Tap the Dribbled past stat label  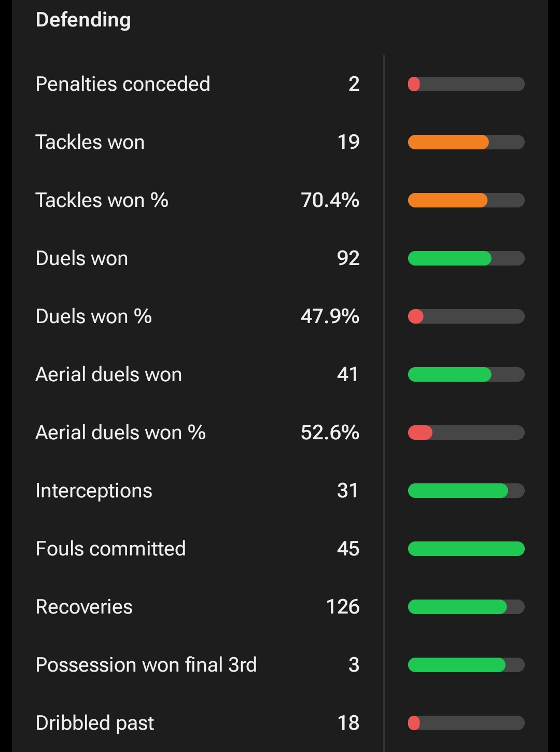[x=95, y=723]
